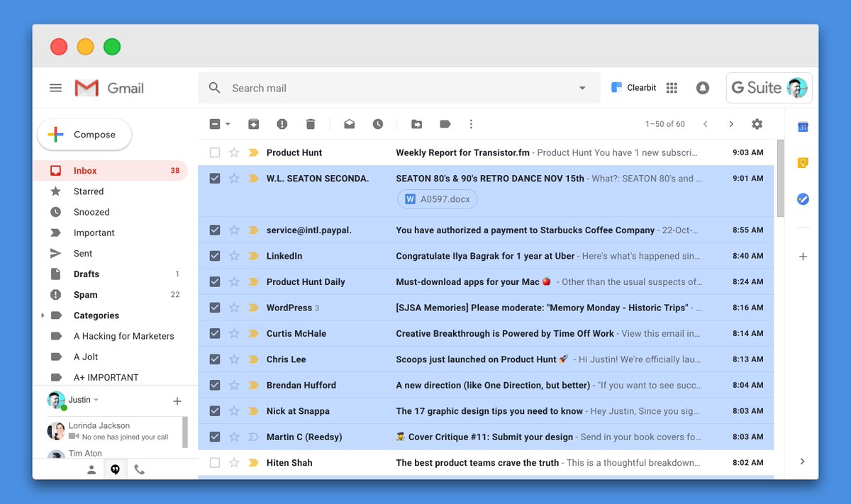Open the Move to folder icon

point(417,124)
